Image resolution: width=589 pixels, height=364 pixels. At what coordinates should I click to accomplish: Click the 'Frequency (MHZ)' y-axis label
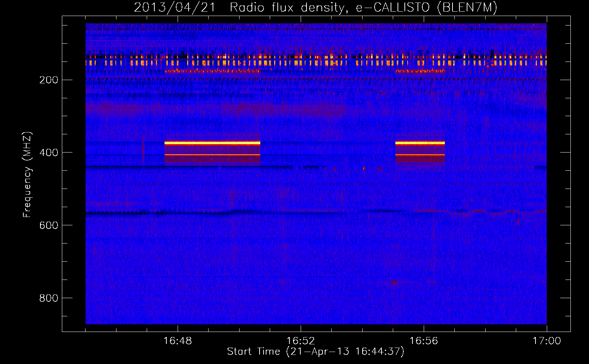click(27, 174)
